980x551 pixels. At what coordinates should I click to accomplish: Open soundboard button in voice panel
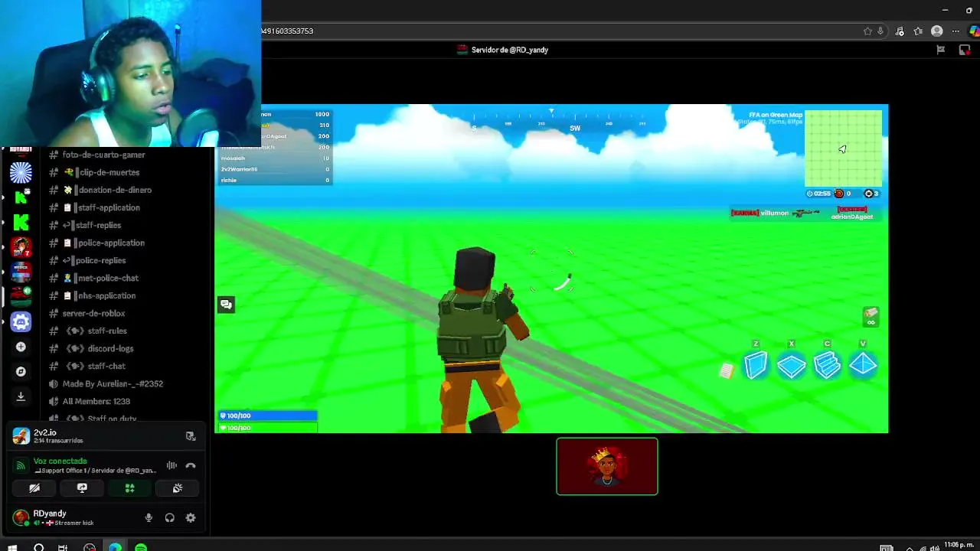(x=178, y=488)
